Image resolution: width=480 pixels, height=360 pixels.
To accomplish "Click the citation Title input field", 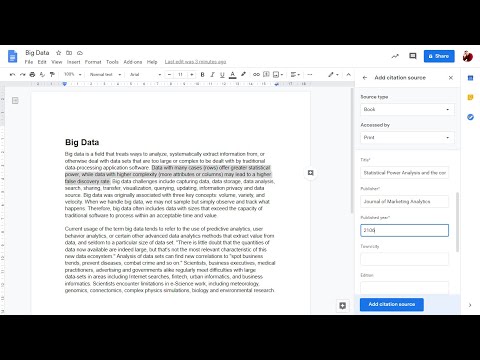I will pyautogui.click(x=404, y=173).
